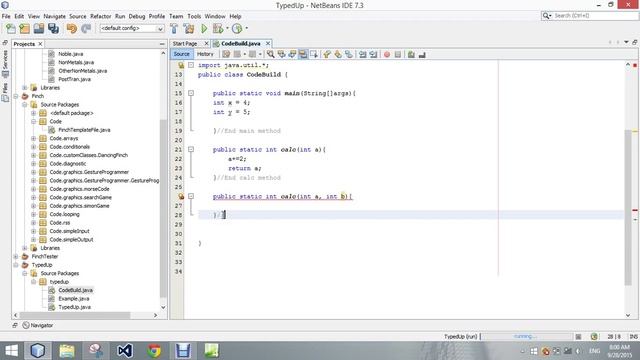Open Chrome from the Windows taskbar
This screenshot has height=360, width=640.
click(x=154, y=351)
